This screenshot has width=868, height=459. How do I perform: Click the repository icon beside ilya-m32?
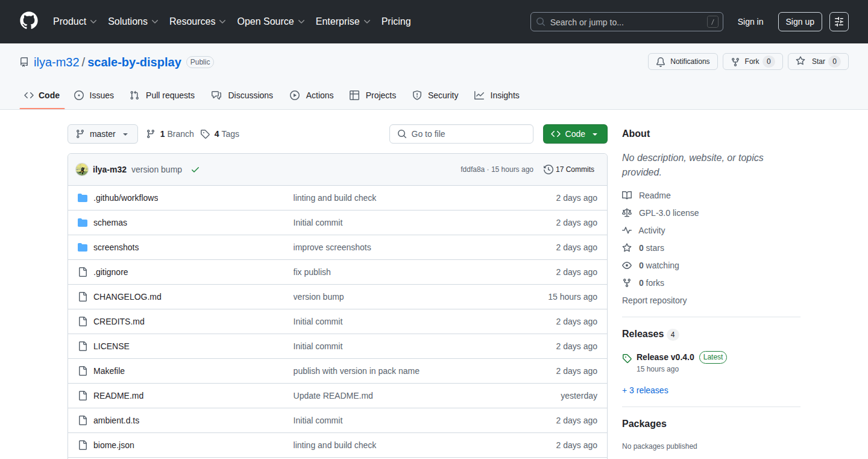point(24,62)
